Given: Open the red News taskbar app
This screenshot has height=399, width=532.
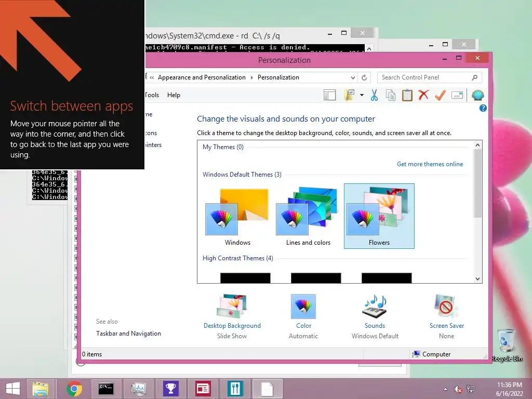Looking at the screenshot, I should click(203, 389).
